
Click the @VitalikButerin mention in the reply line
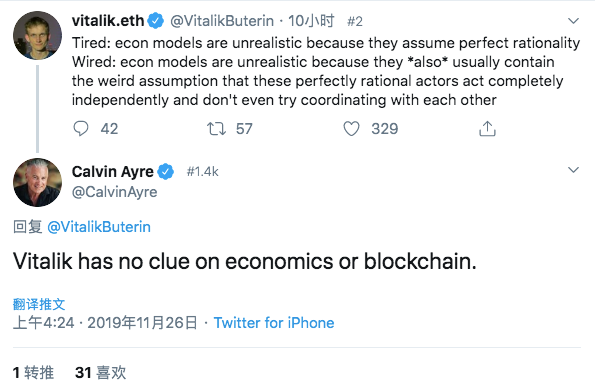click(x=99, y=227)
